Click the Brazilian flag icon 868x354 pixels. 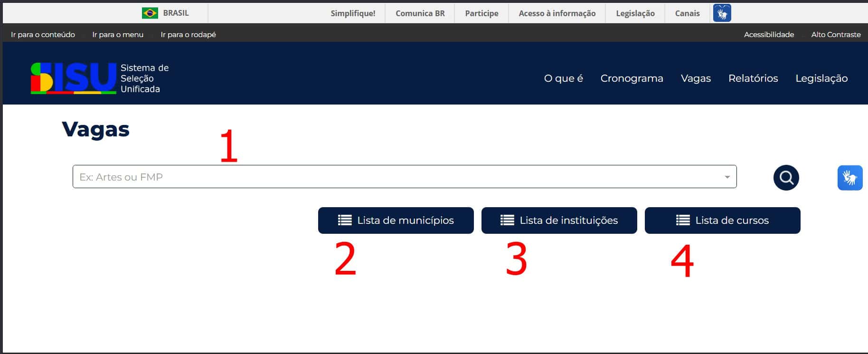pos(150,13)
